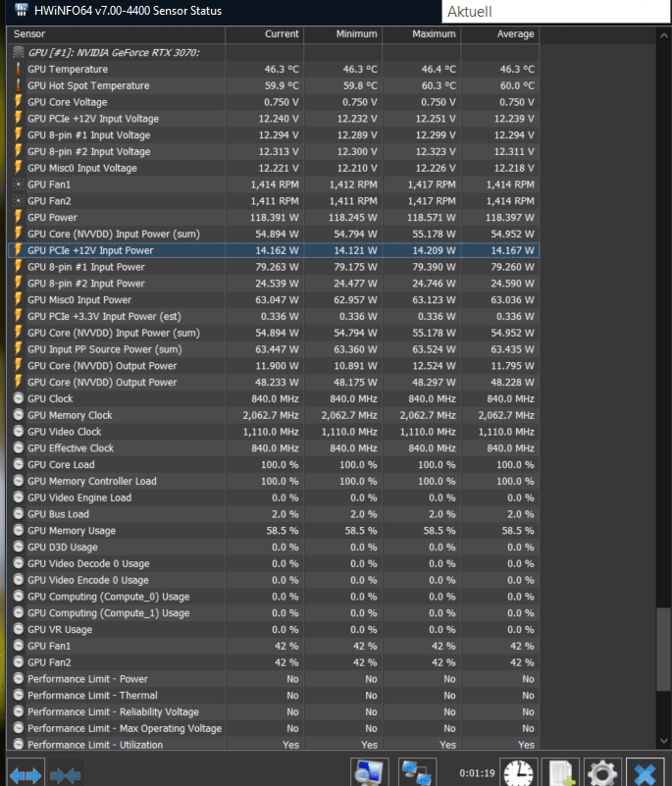Select the GPU PCIe +12V Input Voltage row

coord(274,119)
